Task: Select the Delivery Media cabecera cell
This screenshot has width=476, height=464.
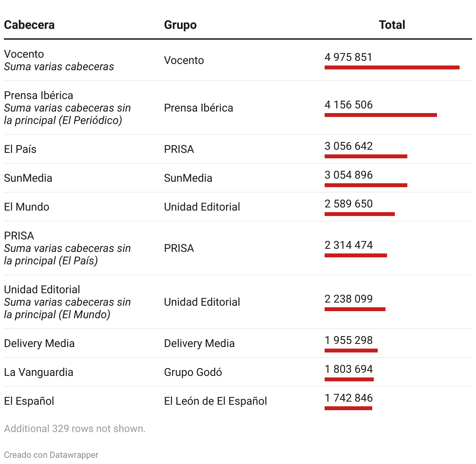Action: [x=39, y=343]
